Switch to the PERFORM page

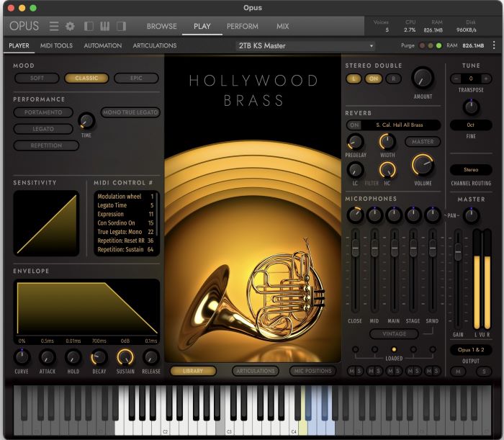243,26
